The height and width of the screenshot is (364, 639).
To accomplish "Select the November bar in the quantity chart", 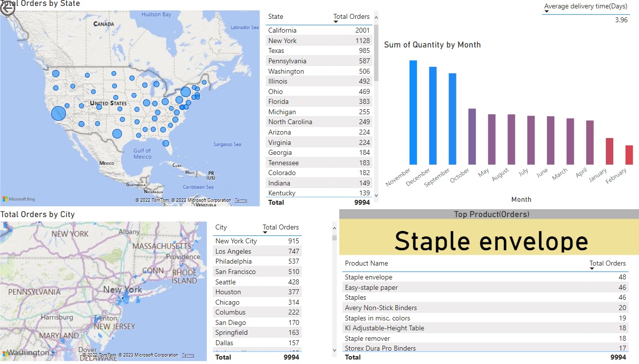I will click(x=413, y=114).
